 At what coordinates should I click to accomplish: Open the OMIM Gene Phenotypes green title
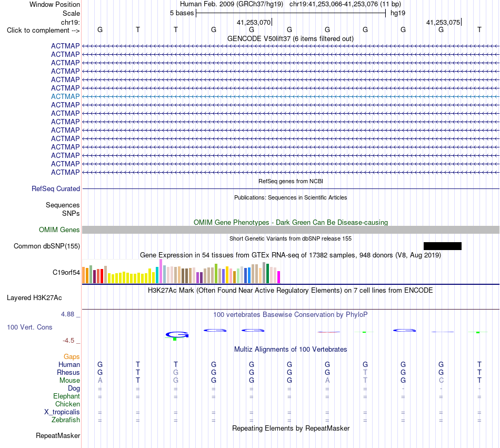click(291, 222)
